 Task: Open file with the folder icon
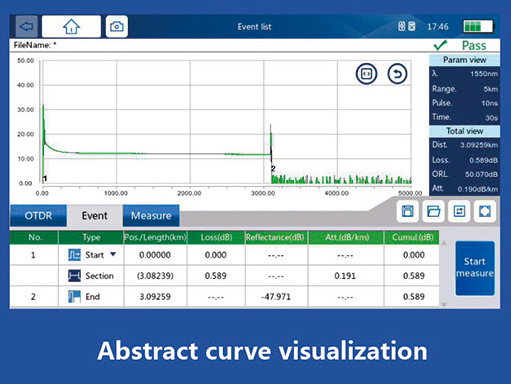(x=433, y=211)
